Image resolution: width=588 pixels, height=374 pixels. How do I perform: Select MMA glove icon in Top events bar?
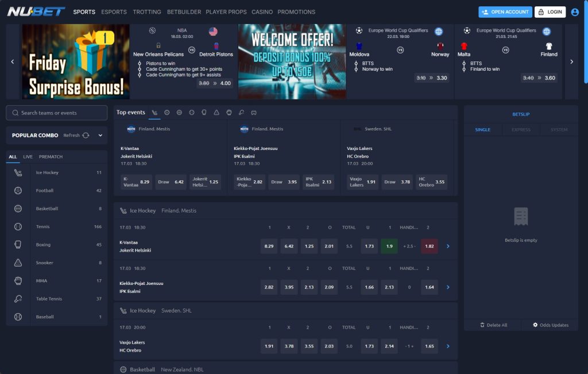pos(229,113)
